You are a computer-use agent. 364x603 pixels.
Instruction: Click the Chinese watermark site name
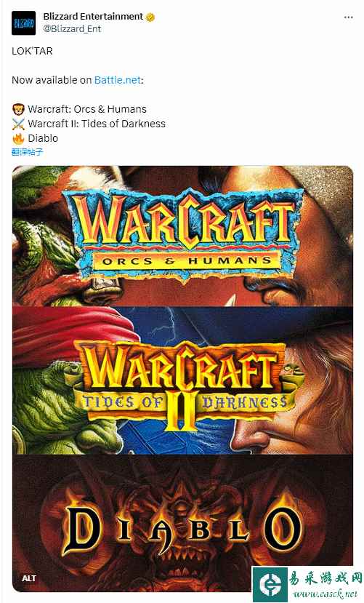(325, 578)
